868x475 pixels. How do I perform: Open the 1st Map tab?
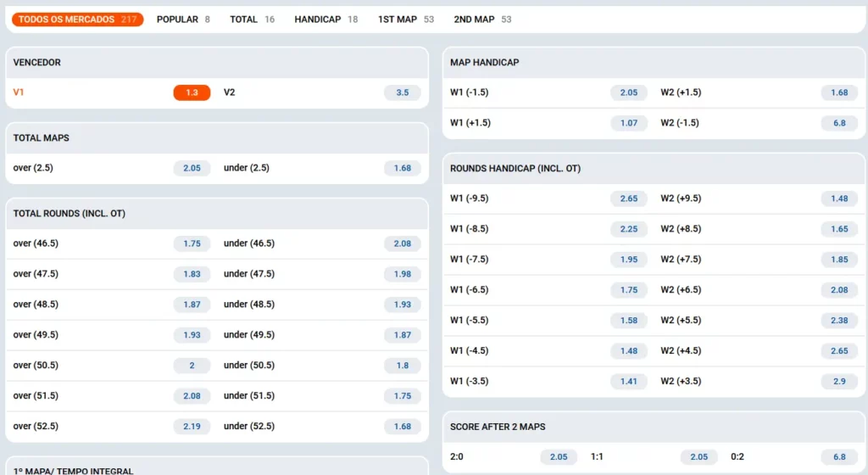coord(406,20)
